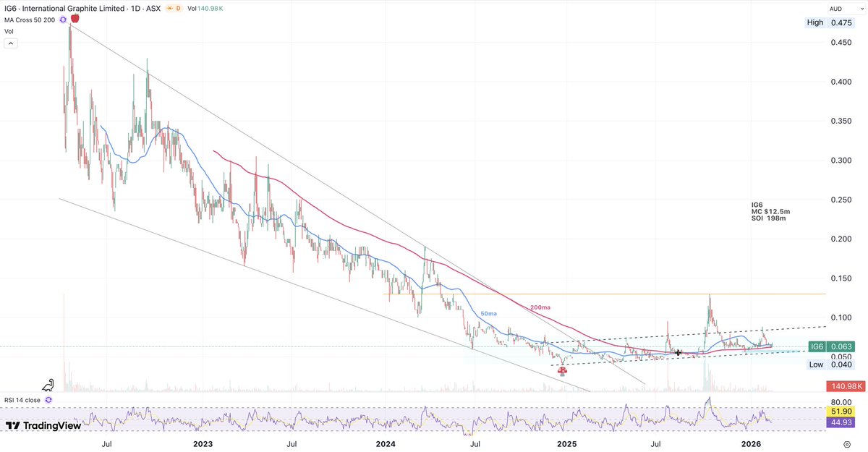Click the Vol indicator label under MA Cross
Image resolution: width=868 pixels, height=452 pixels.
click(x=9, y=31)
